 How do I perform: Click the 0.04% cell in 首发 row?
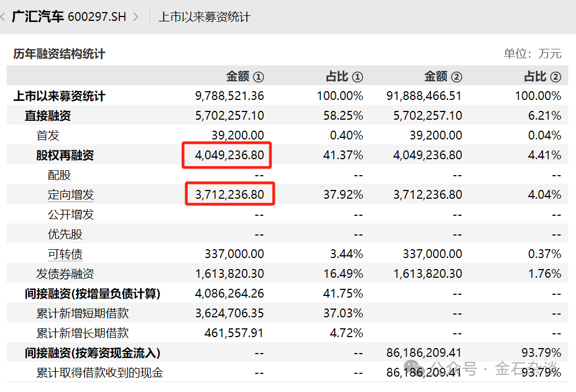[x=545, y=136]
